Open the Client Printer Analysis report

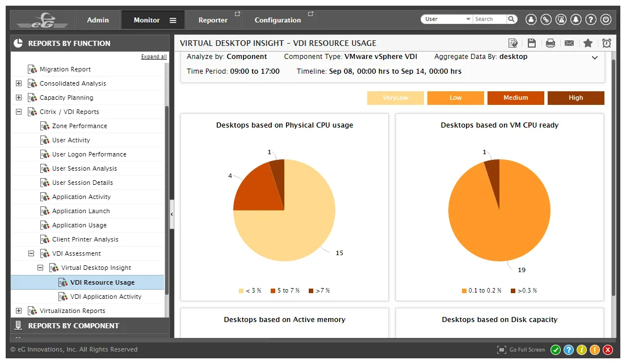coord(85,239)
